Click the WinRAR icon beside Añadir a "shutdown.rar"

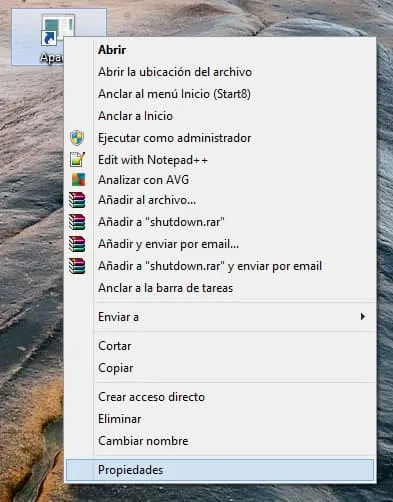pos(77,222)
